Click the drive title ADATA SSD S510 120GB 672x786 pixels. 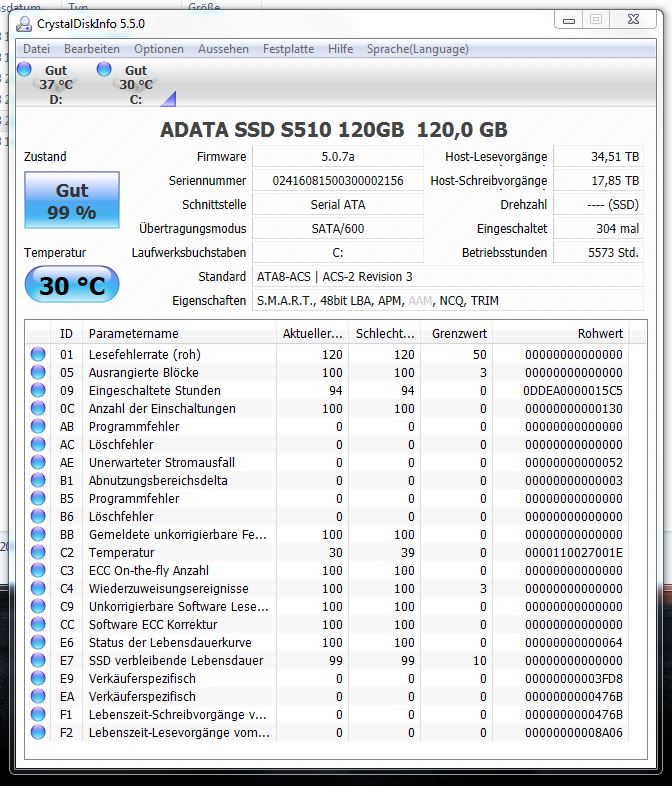(282, 130)
